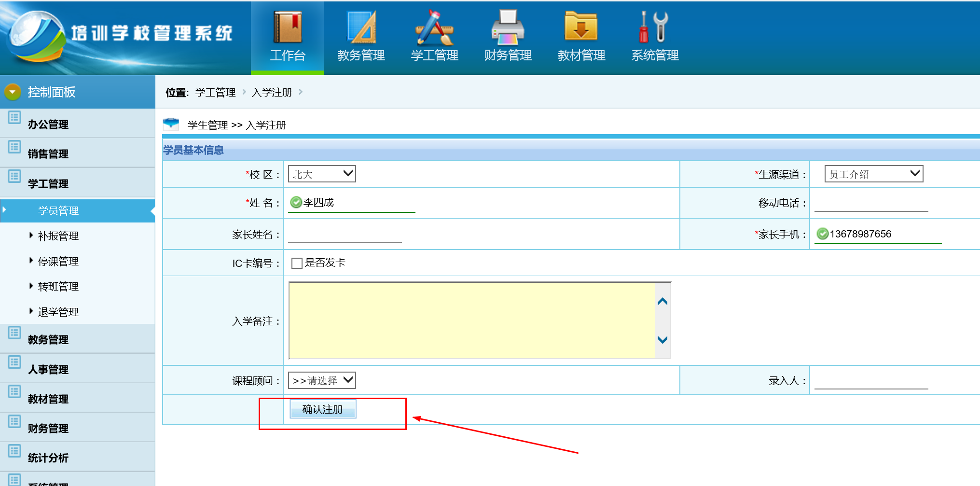Select 学员管理 in the sidebar

coord(58,211)
